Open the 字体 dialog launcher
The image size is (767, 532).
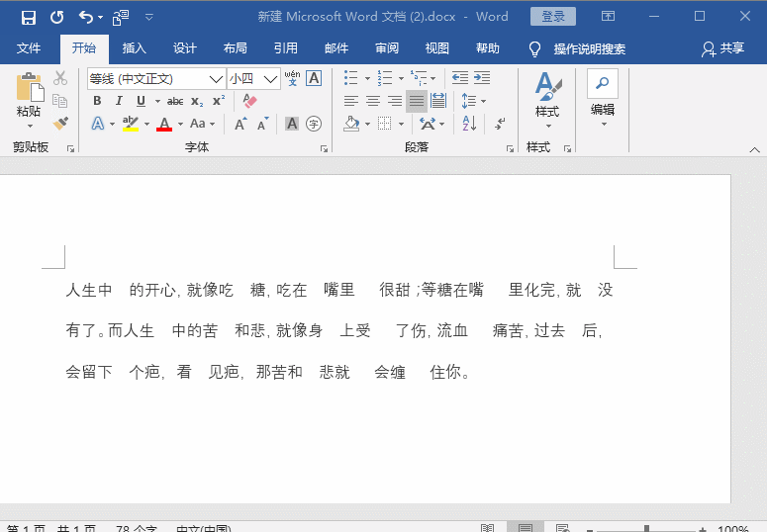pos(324,148)
